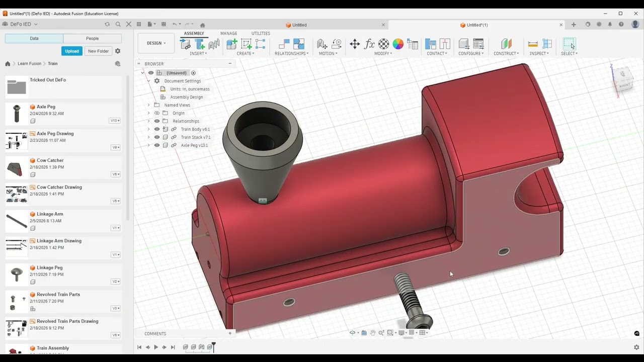Toggle visibility of Relationships folder

[157, 121]
